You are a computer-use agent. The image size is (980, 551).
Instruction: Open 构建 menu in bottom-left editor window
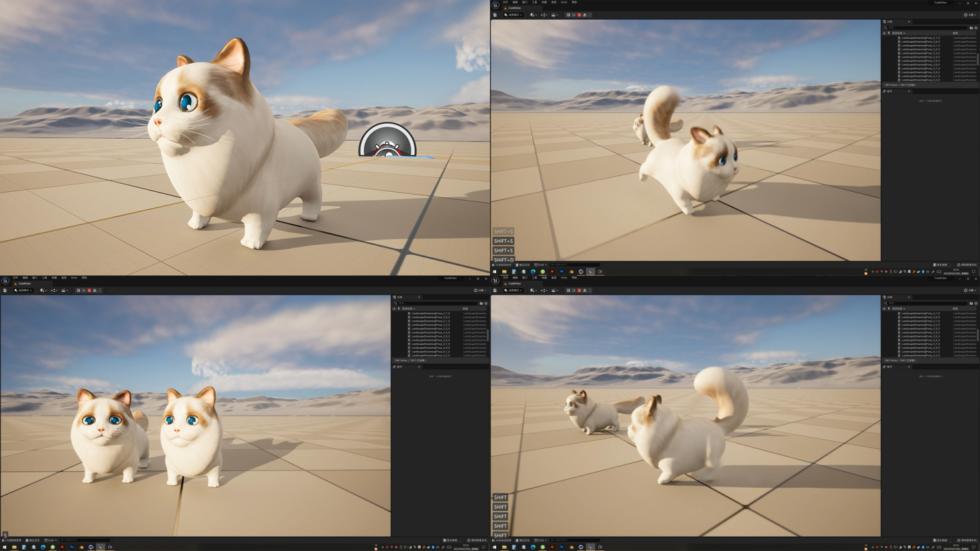(54, 278)
